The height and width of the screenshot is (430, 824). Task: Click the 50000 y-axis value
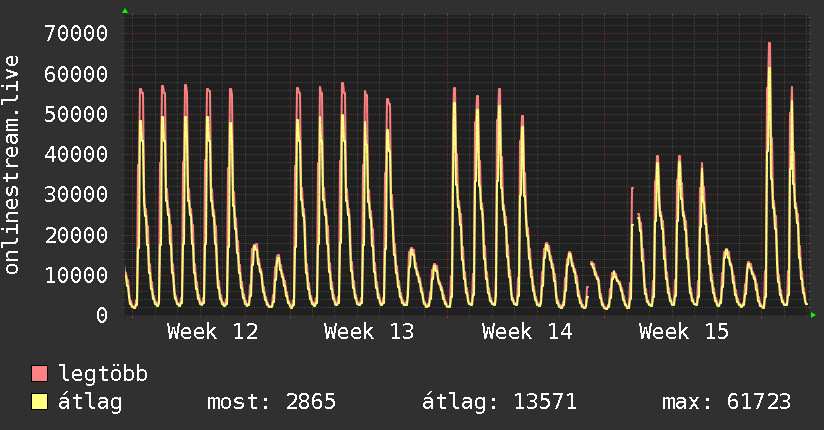pos(76,114)
